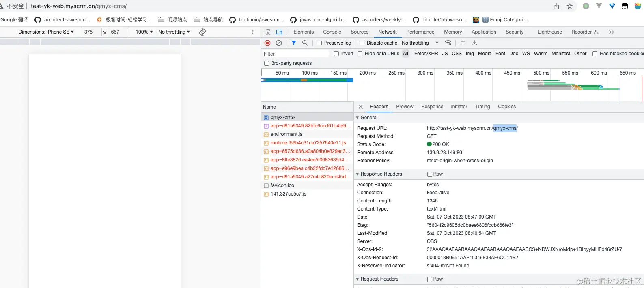This screenshot has width=644, height=288.
Task: Rotate the device viewport
Action: [202, 32]
